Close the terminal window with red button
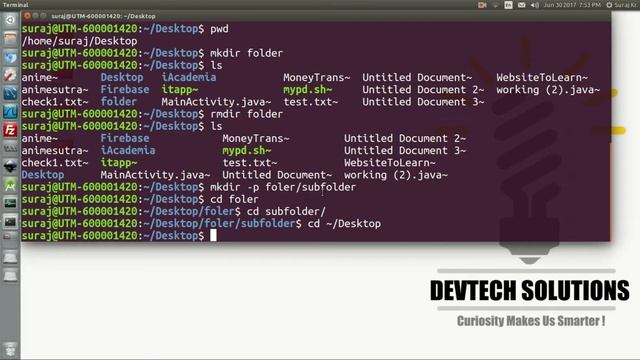The width and height of the screenshot is (640, 360). pos(27,16)
